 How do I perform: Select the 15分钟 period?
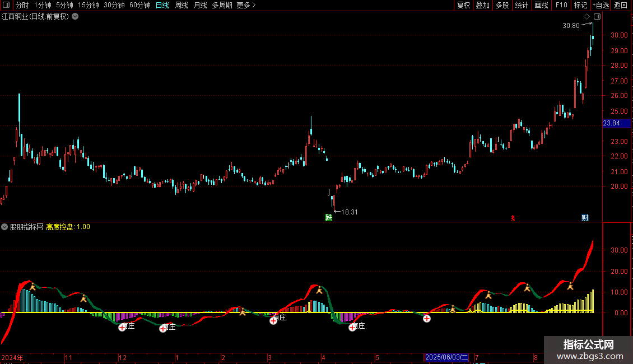coord(89,5)
